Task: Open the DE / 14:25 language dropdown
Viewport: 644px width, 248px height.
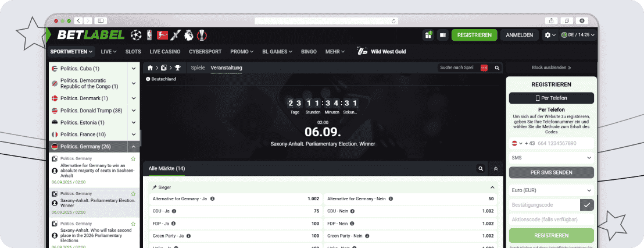Action: (x=578, y=35)
